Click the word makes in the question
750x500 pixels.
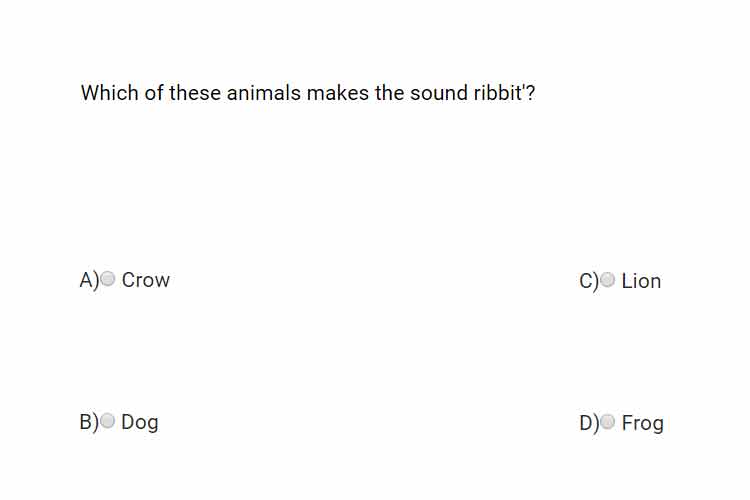click(x=338, y=93)
